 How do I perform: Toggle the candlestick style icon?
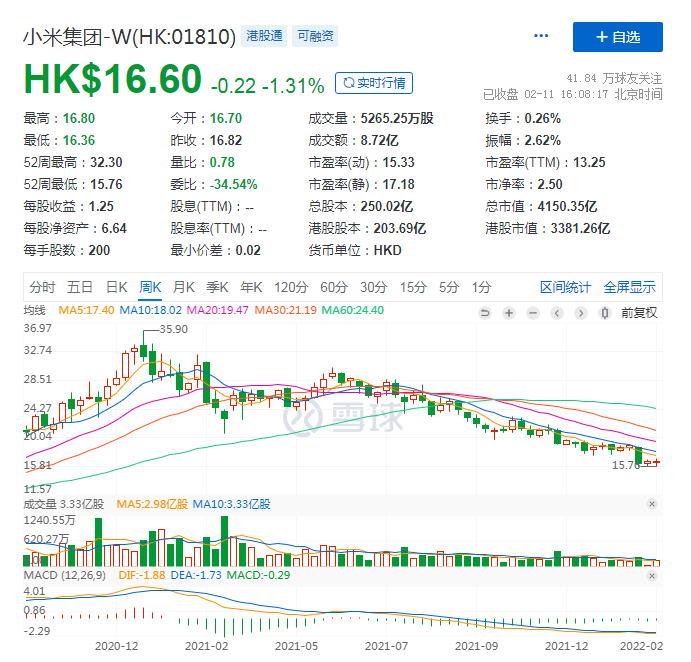[605, 312]
